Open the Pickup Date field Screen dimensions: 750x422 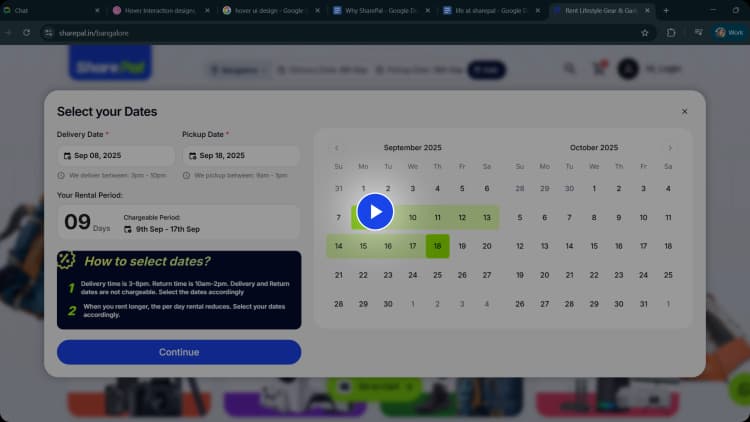(x=240, y=156)
